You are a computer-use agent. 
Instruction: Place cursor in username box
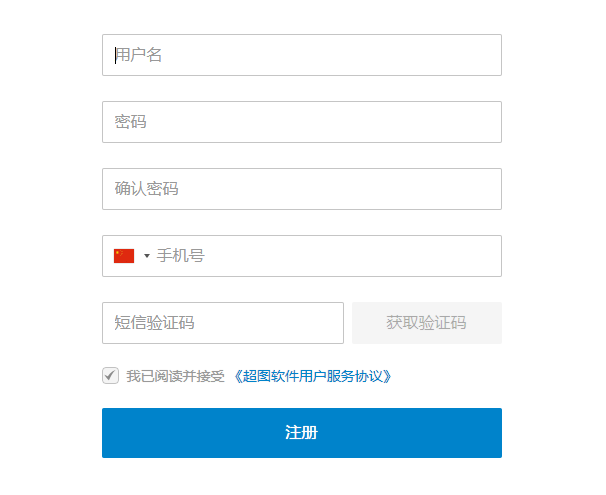pyautogui.click(x=301, y=55)
